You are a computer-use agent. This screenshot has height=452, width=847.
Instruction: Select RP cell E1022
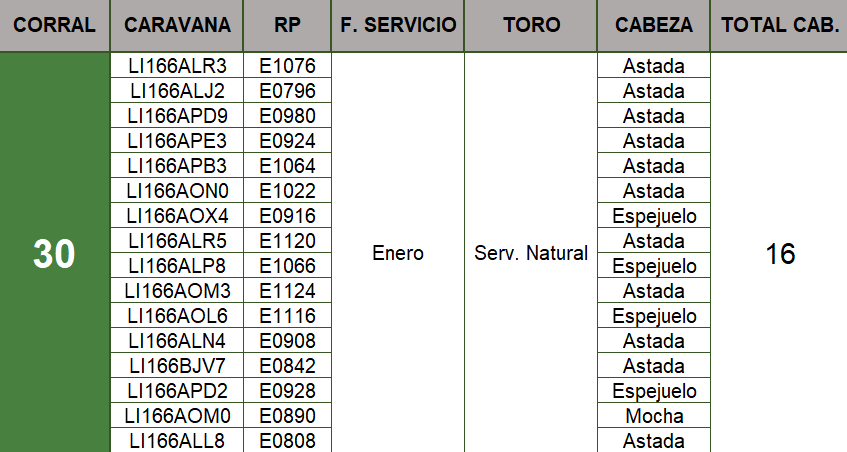click(x=287, y=191)
